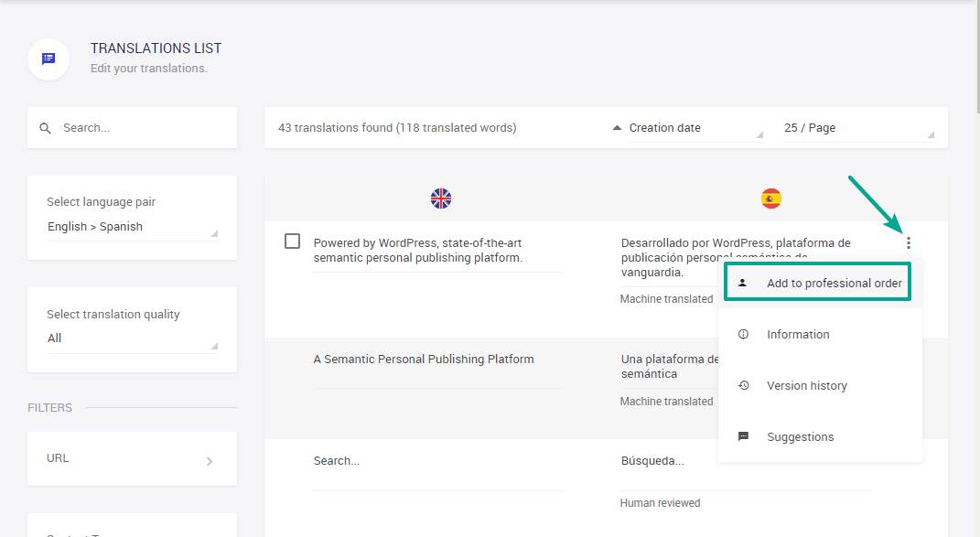
Task: Open the 25 / Page dropdown
Action: pos(857,128)
